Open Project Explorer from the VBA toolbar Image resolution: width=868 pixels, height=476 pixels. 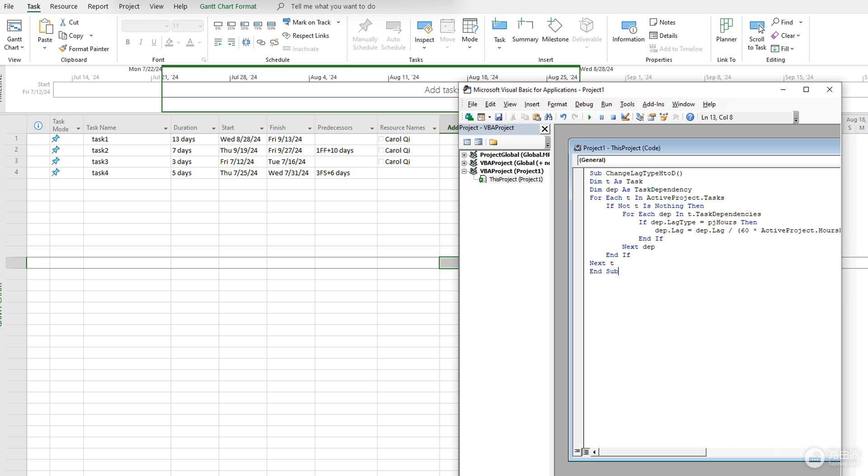(x=640, y=117)
